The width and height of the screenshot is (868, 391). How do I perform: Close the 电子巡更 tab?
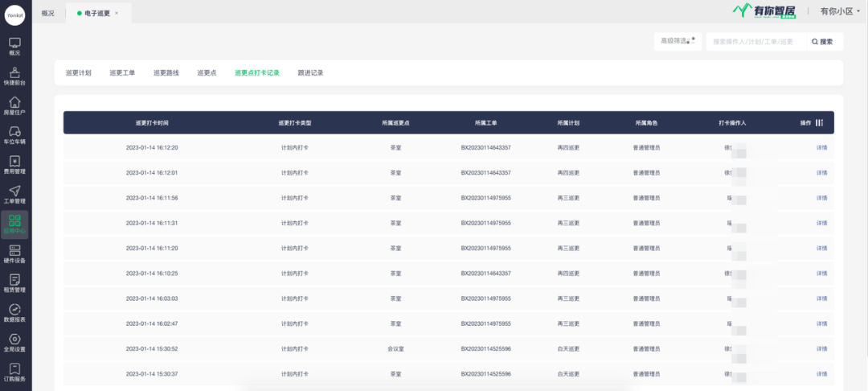click(x=117, y=13)
